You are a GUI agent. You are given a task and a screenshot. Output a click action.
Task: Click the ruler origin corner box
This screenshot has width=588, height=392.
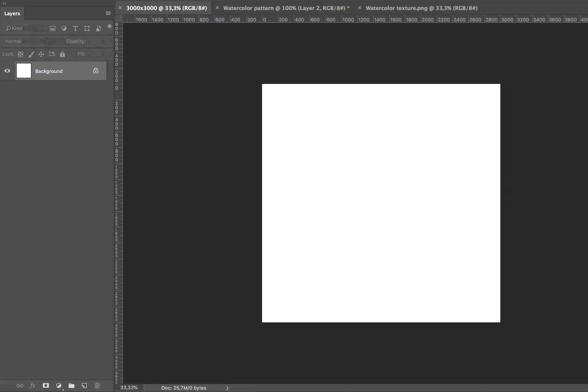(119, 19)
